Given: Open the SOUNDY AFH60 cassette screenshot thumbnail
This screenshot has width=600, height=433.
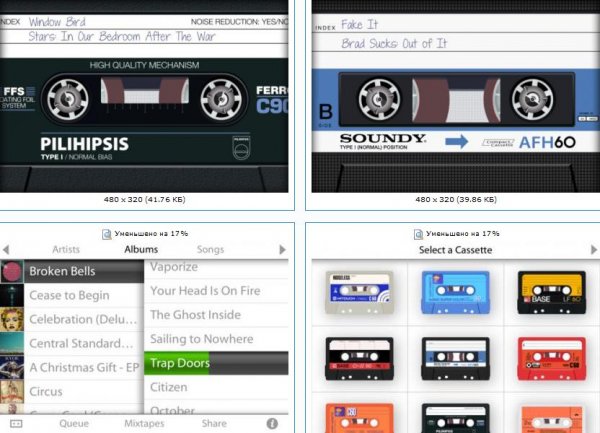Looking at the screenshot, I should tap(456, 96).
